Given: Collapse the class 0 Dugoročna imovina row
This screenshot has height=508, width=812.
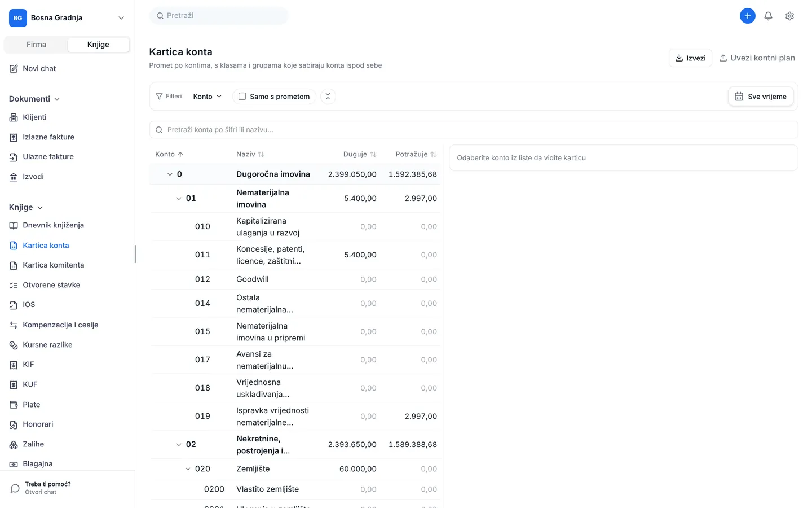Looking at the screenshot, I should (170, 174).
